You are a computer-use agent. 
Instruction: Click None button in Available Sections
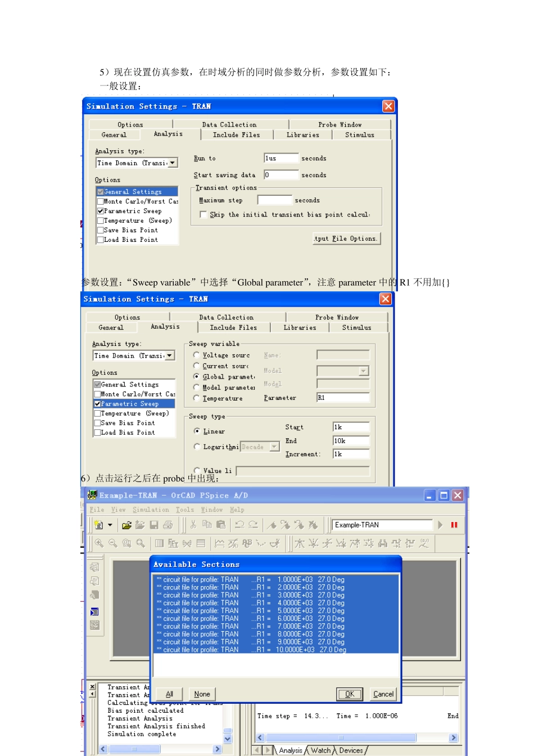[202, 694]
